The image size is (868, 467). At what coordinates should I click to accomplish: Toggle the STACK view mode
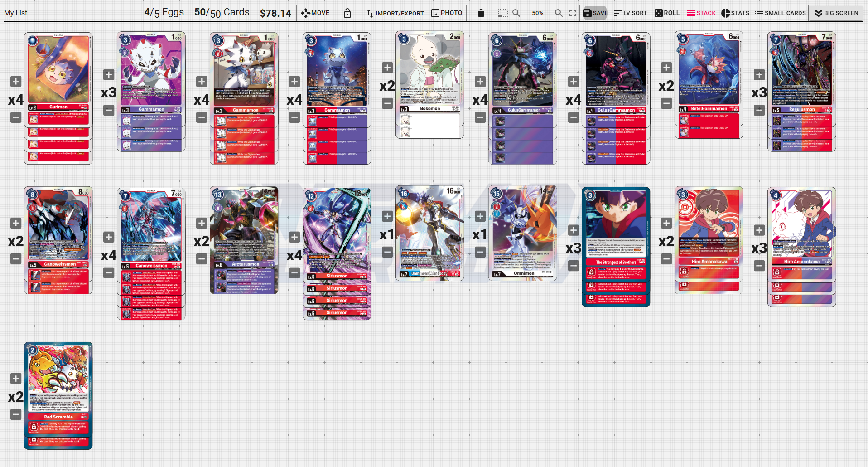point(701,13)
